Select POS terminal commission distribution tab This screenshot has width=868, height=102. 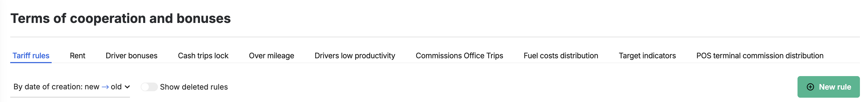(760, 55)
